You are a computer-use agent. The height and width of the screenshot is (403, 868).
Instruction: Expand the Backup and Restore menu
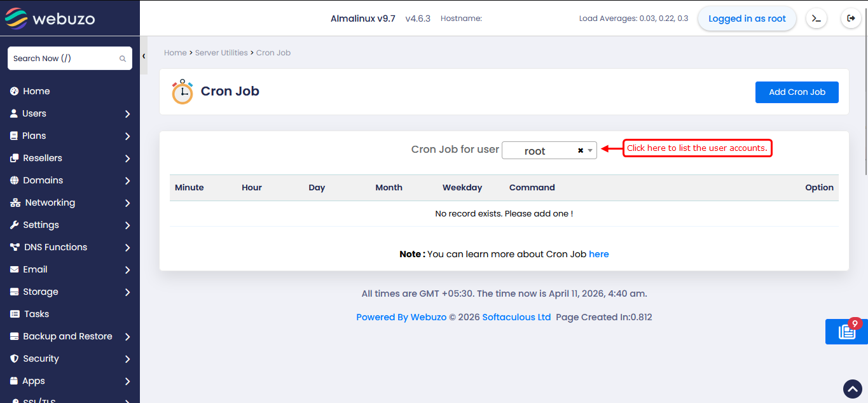click(x=70, y=336)
